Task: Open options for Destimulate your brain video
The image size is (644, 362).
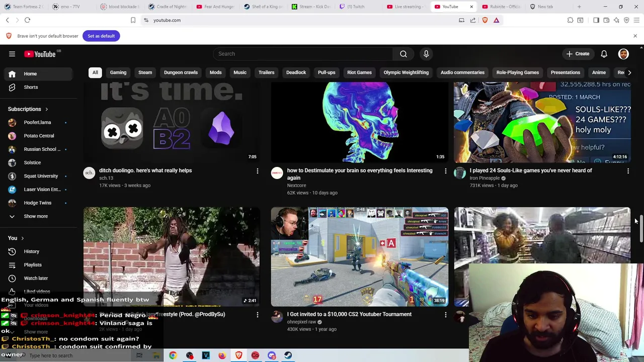Action: coord(445,171)
